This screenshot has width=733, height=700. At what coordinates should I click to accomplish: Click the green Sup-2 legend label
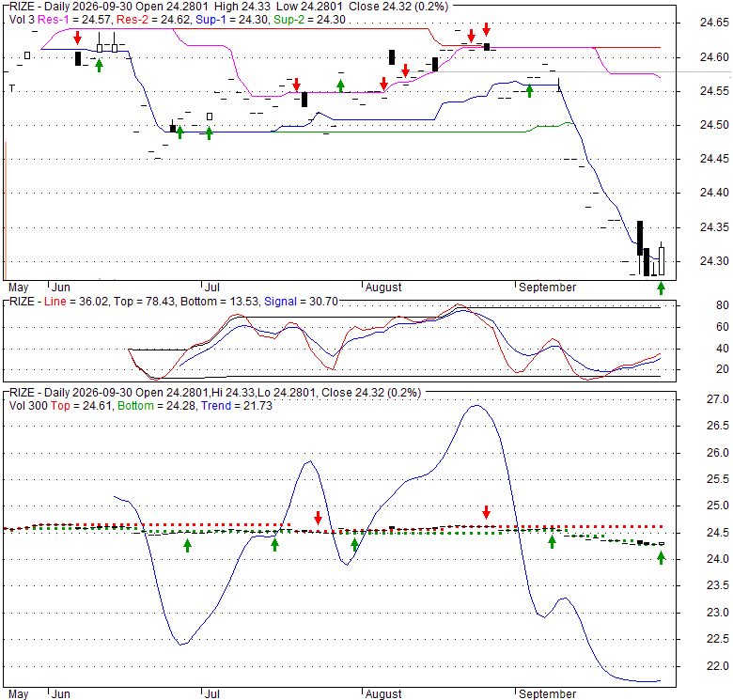(x=289, y=20)
